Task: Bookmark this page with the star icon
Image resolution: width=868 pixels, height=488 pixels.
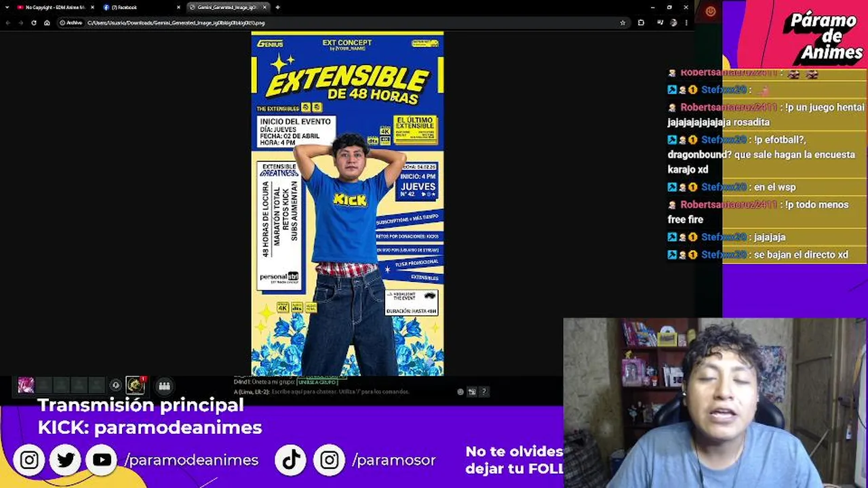Action: (623, 22)
